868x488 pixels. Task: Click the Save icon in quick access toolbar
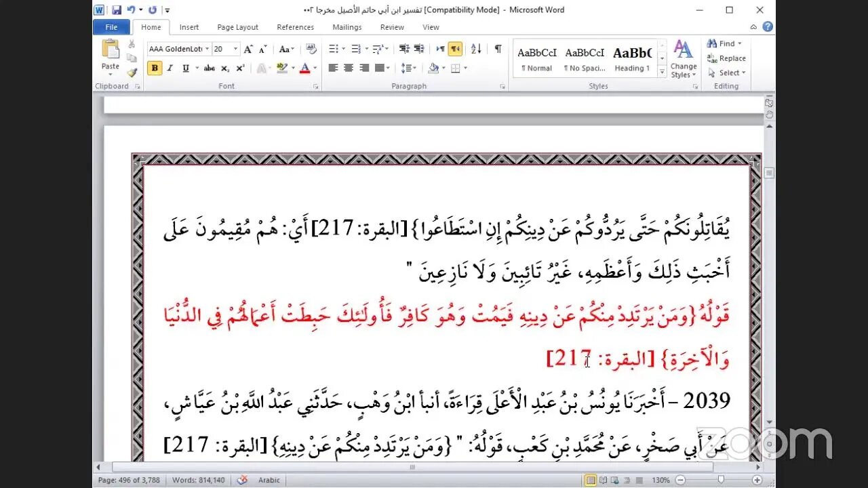[x=117, y=9]
